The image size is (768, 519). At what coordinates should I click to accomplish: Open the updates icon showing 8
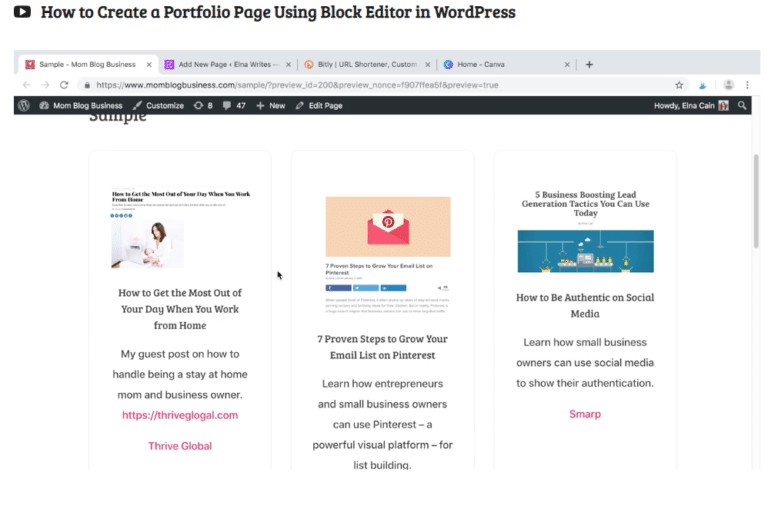coord(203,105)
